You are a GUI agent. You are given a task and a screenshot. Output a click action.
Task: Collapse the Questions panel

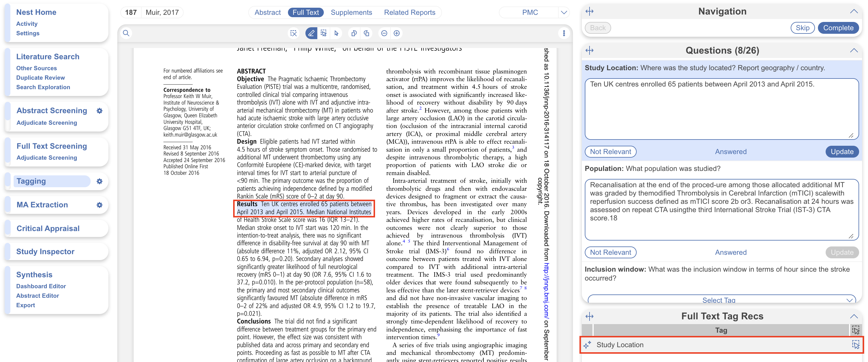(853, 51)
